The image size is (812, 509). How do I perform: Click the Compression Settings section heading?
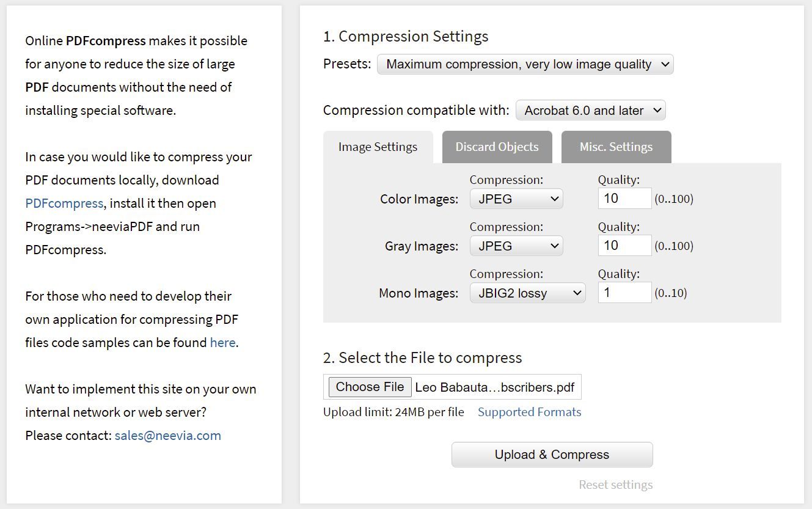[406, 37]
